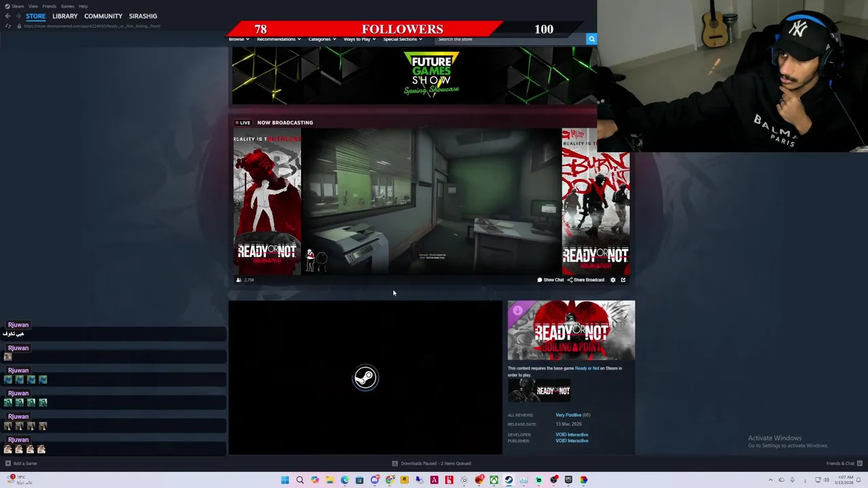Open Rockstar Games Launcher from taskbar
Screen dimensions: 868x488
coord(404,480)
